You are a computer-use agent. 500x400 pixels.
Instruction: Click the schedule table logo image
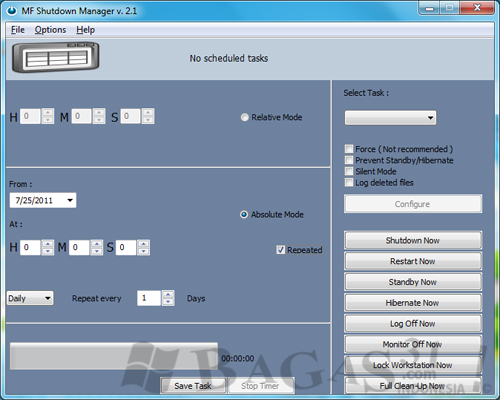coord(56,57)
